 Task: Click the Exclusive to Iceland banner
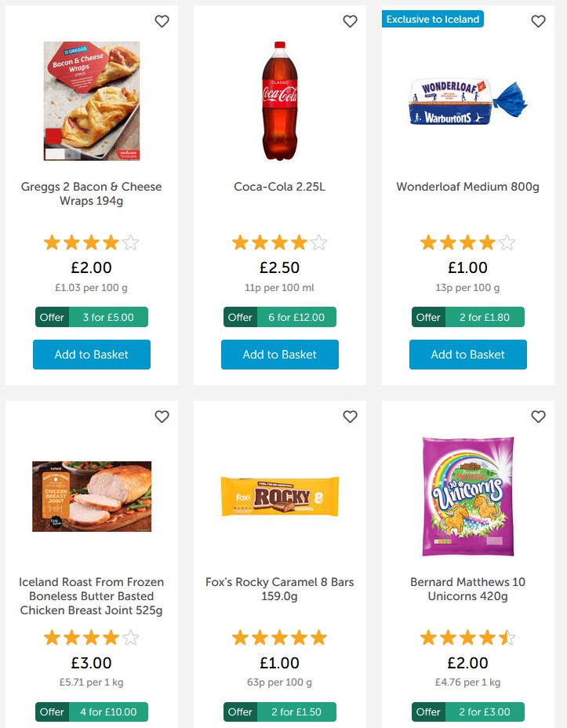tap(432, 18)
